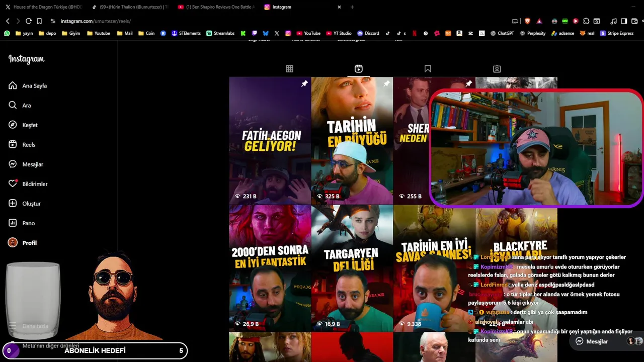The width and height of the screenshot is (644, 362).
Task: Open the Bluesky butterfly bookmark
Action: (x=266, y=33)
